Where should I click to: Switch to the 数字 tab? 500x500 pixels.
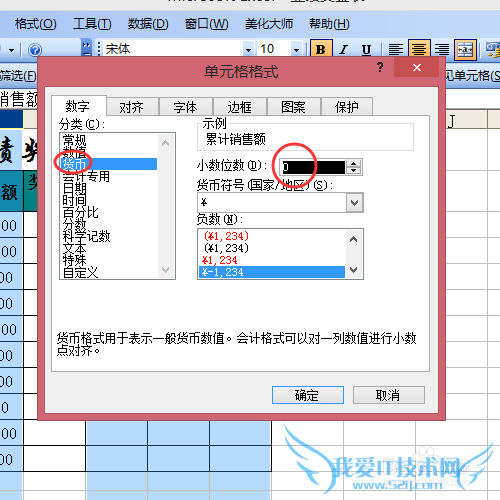coord(79,106)
